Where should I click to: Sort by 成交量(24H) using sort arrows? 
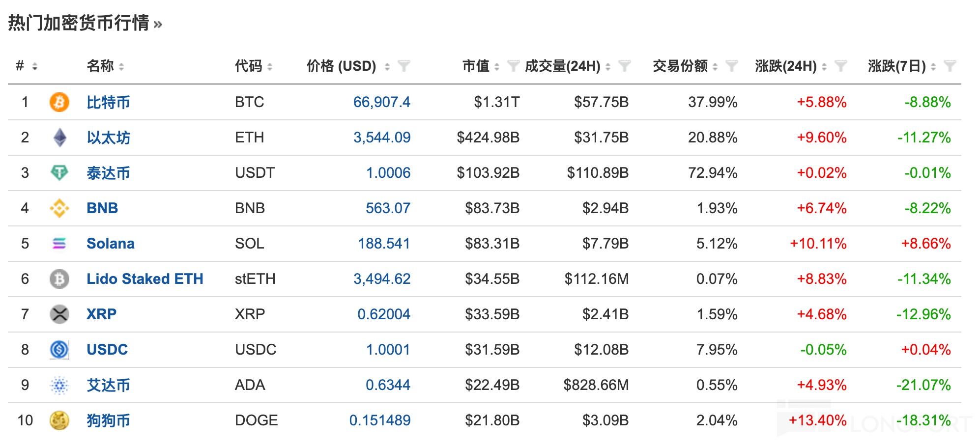point(608,66)
